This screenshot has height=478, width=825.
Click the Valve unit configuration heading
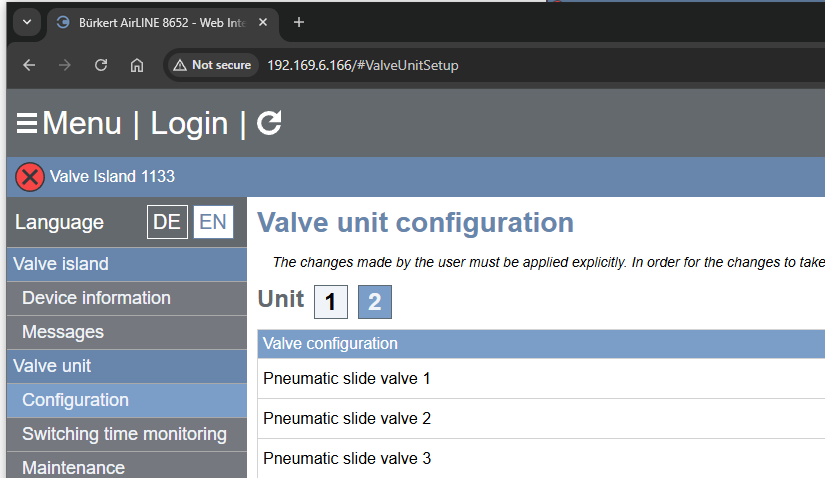[415, 223]
